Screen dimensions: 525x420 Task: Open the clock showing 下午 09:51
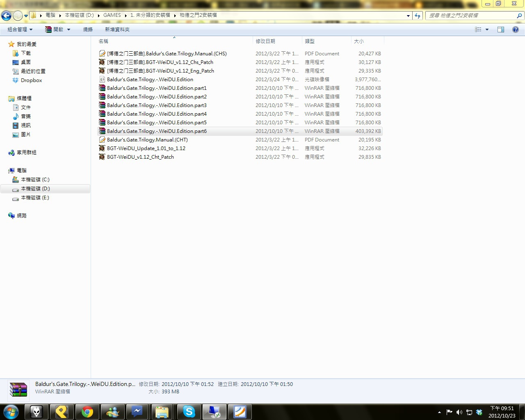point(502,412)
